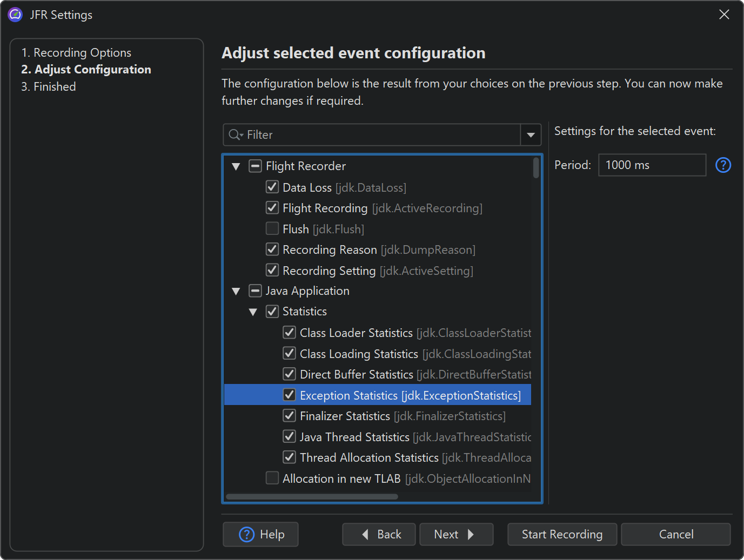Click the Next button
Viewport: 744px width, 560px height.
[456, 534]
